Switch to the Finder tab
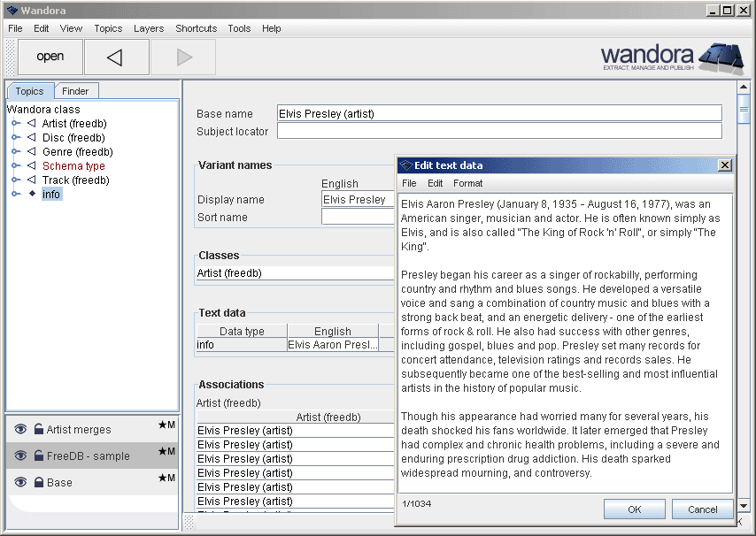The image size is (756, 536). point(75,91)
